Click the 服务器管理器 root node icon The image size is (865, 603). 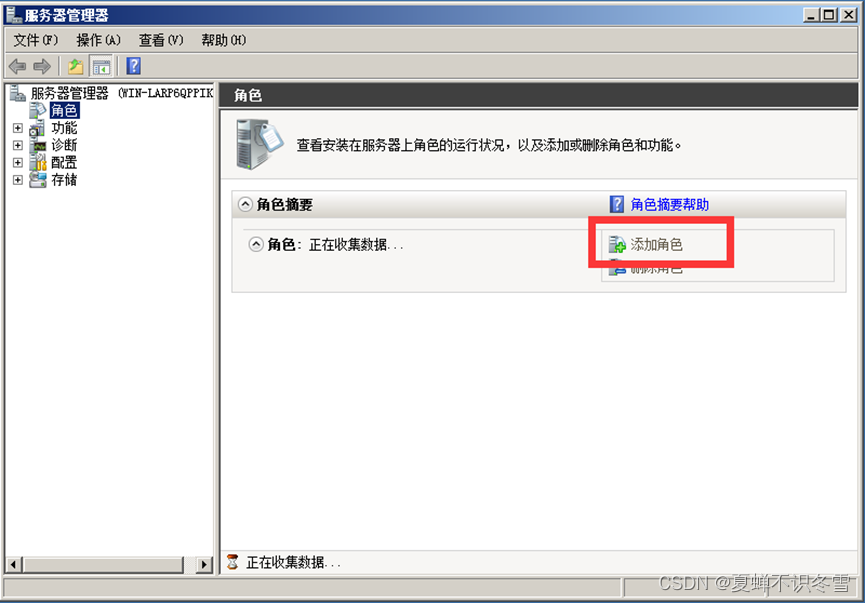tap(17, 93)
